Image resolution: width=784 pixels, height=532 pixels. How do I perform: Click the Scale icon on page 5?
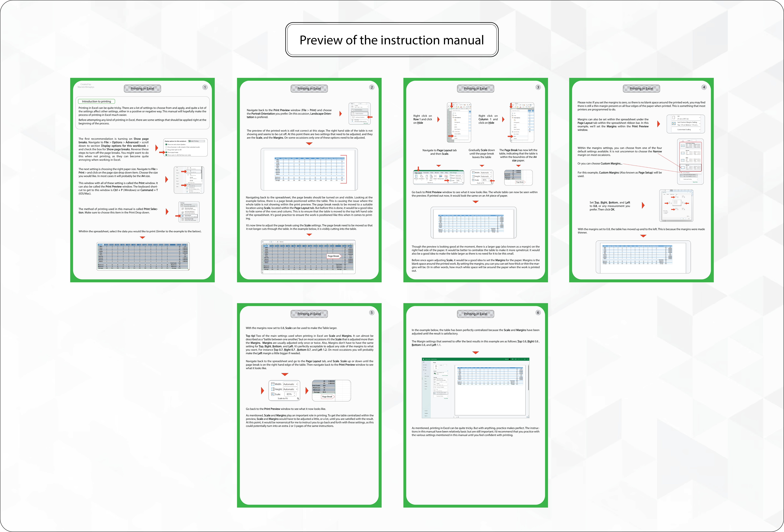tap(273, 394)
